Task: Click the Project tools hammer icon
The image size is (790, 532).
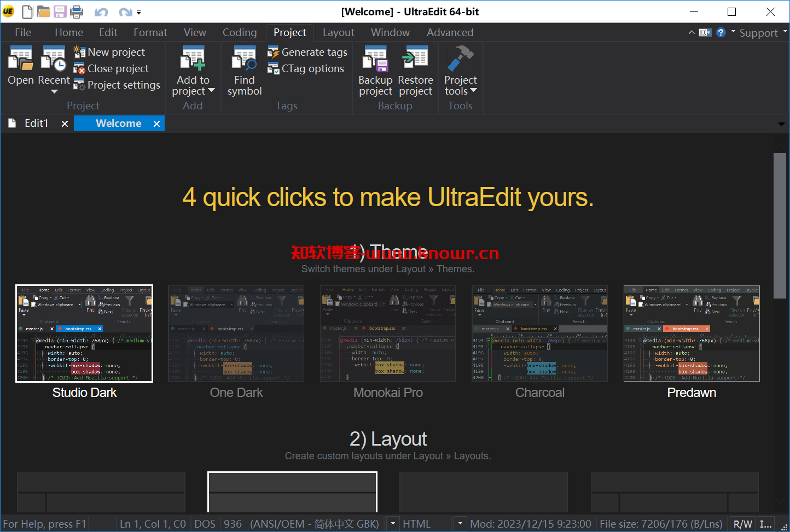Action: (x=460, y=59)
